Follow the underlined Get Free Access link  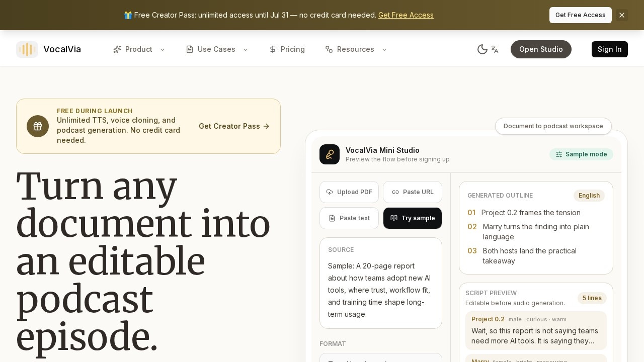pyautogui.click(x=406, y=15)
